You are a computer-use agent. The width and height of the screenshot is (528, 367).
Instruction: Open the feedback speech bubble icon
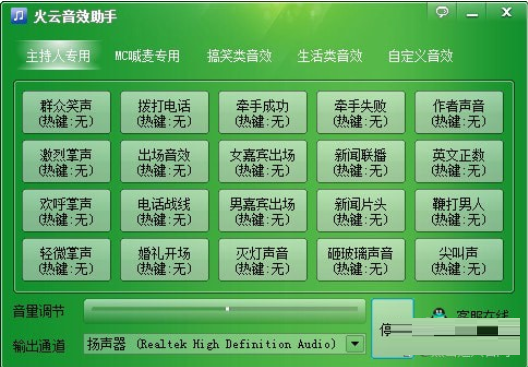point(442,12)
